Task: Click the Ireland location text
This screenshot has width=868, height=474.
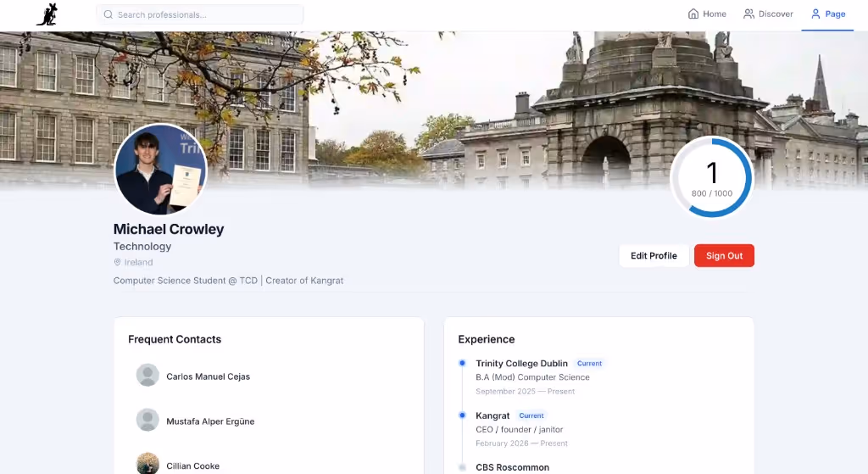Action: tap(138, 263)
